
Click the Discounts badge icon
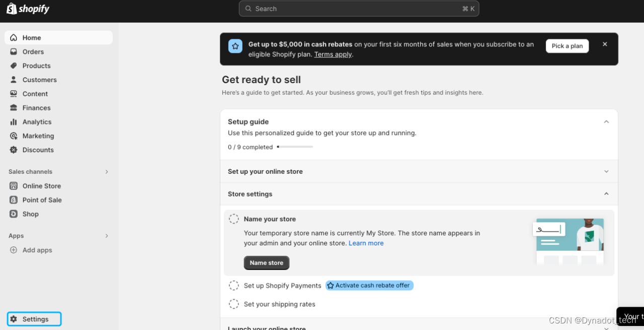[14, 150]
